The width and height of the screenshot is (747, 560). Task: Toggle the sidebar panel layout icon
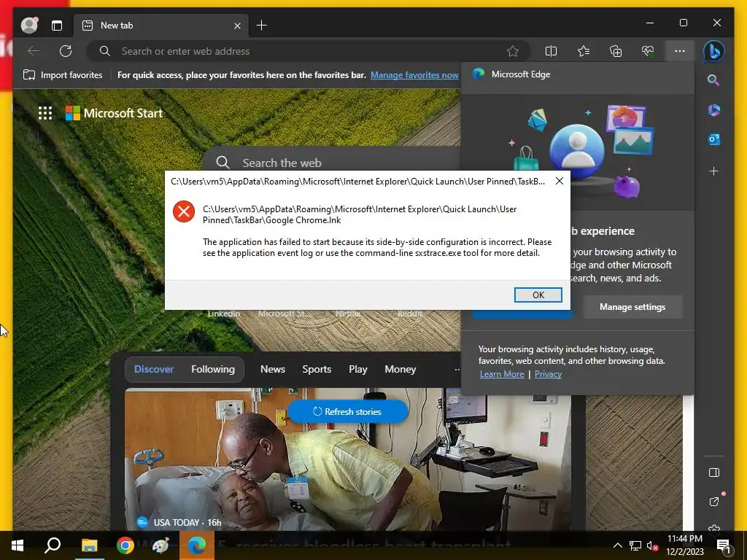[713, 472]
